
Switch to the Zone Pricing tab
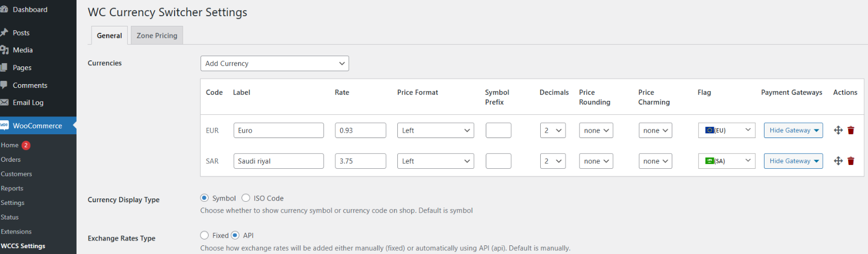pos(157,36)
